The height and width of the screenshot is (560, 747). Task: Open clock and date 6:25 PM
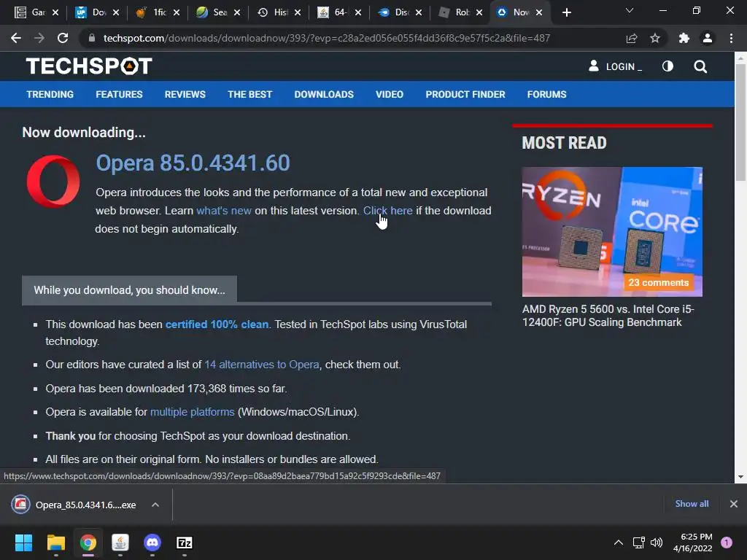click(x=693, y=542)
